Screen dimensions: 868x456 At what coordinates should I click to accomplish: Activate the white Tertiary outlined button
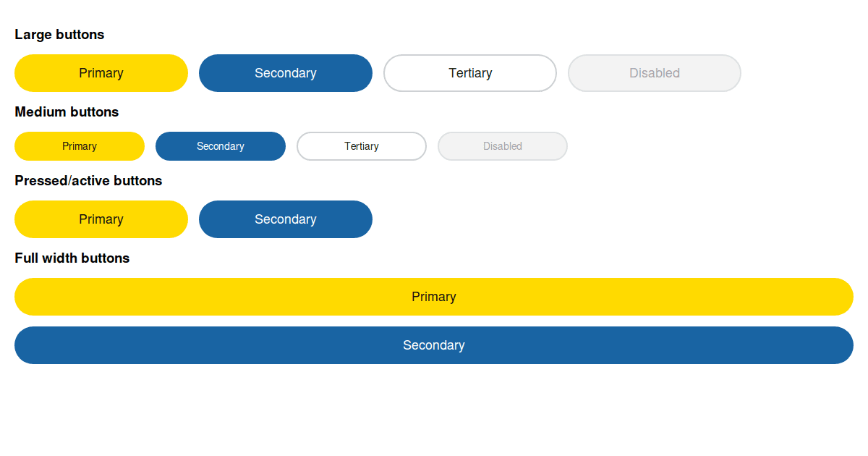[470, 73]
